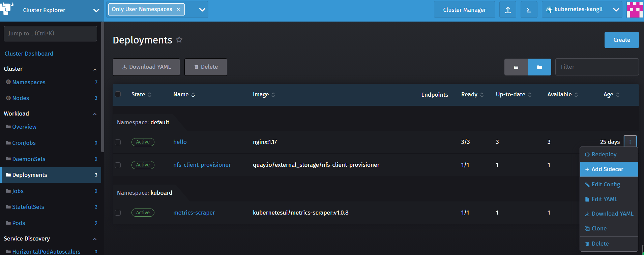This screenshot has height=255, width=644.
Task: Choose Clone from the context menu
Action: (x=609, y=228)
